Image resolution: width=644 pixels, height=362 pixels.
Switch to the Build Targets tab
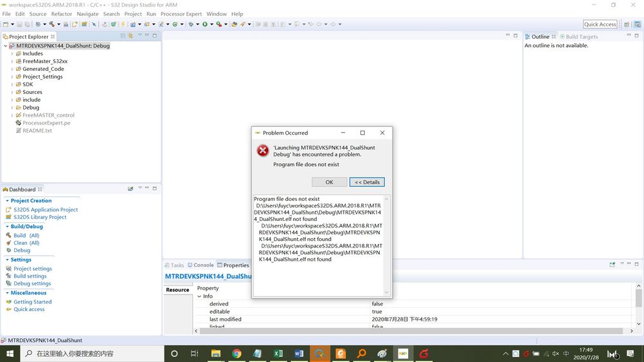[579, 37]
